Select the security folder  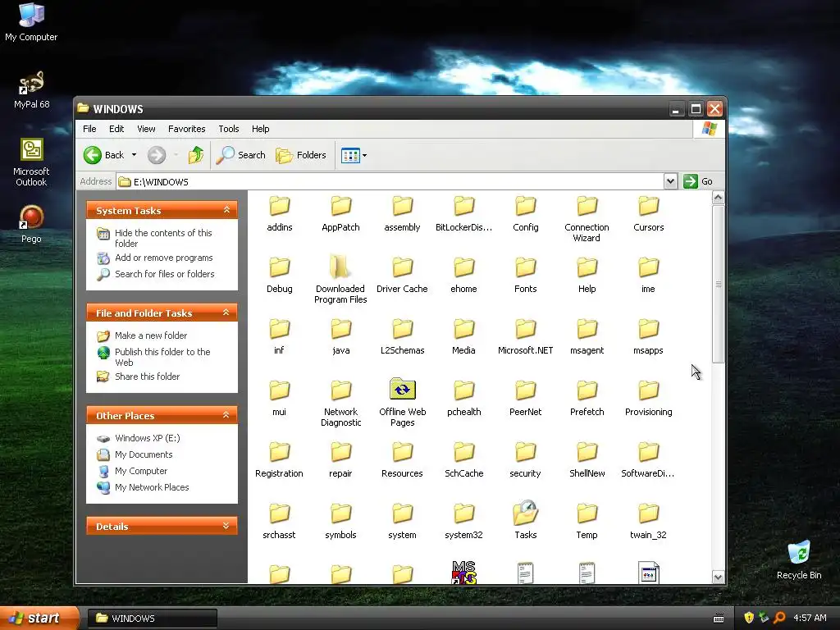tap(526, 460)
